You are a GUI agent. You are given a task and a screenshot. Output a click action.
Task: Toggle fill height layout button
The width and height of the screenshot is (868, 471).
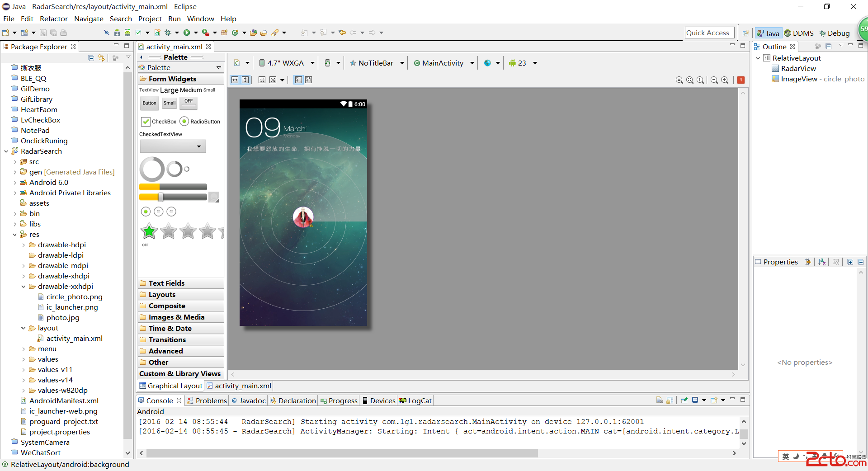pyautogui.click(x=245, y=80)
